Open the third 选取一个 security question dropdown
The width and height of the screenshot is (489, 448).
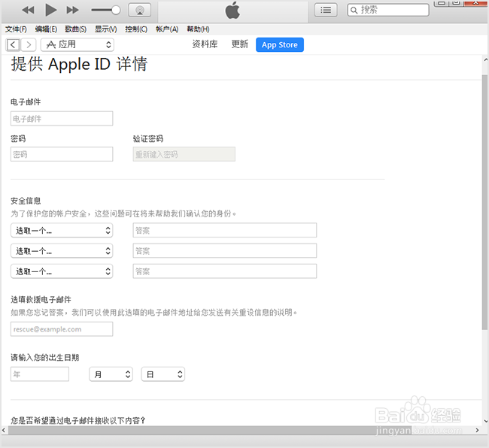[62, 271]
